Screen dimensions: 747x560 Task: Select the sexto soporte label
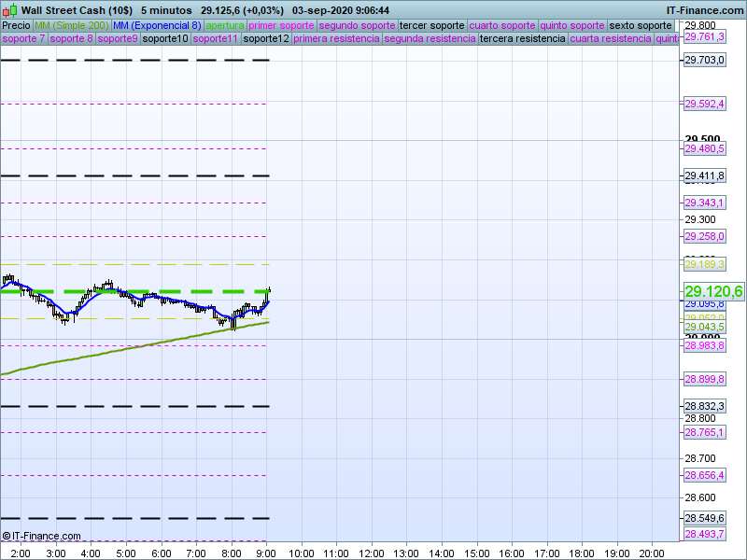click(646, 25)
